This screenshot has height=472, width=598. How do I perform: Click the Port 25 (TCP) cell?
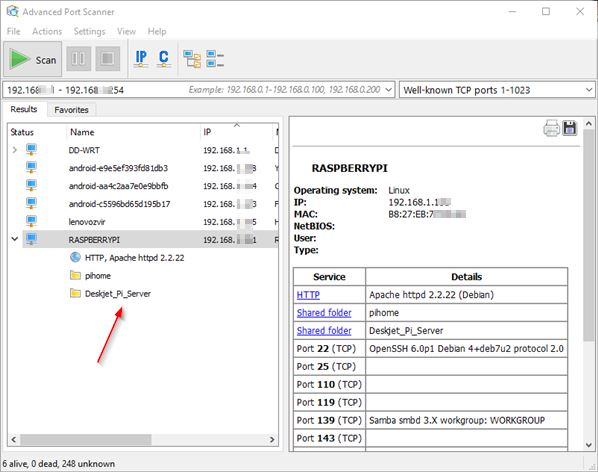pyautogui.click(x=330, y=366)
